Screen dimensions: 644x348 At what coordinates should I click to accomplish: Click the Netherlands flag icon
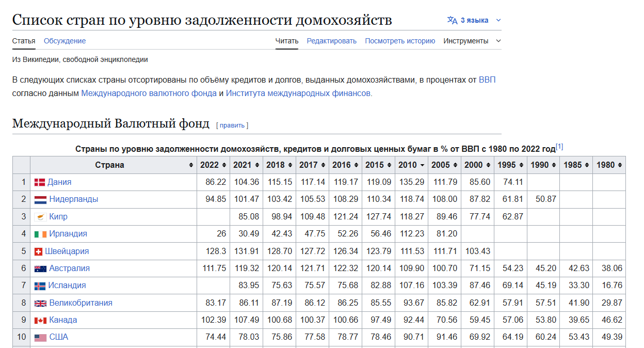(41, 199)
